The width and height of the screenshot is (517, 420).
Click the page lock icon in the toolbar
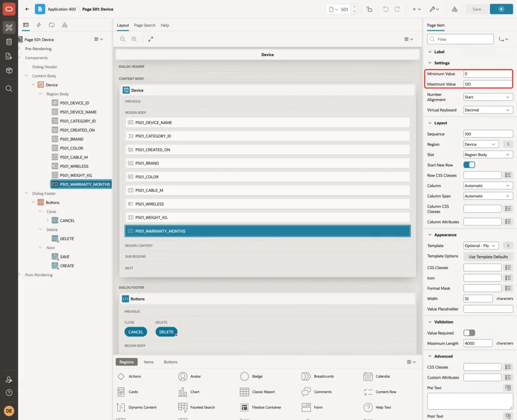(369, 9)
